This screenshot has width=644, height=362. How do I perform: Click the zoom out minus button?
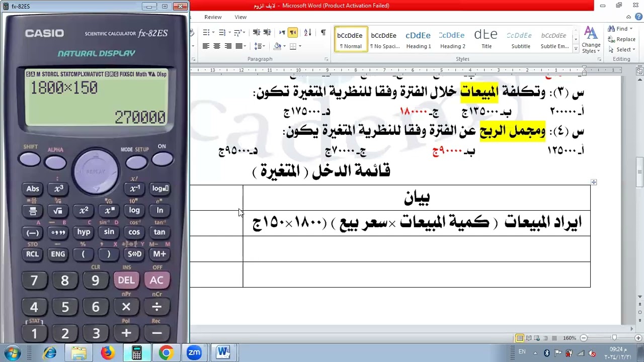point(584,338)
